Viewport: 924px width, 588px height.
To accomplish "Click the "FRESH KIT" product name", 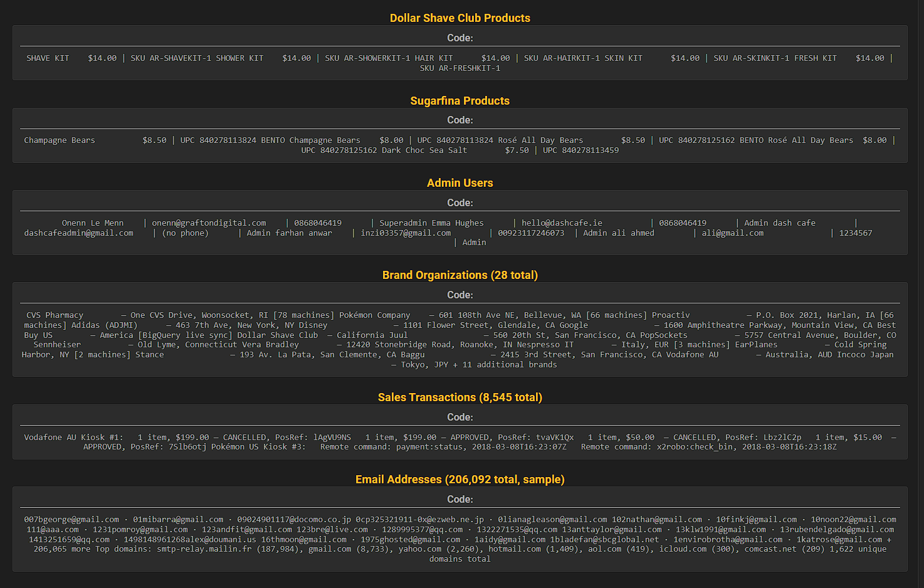I will pyautogui.click(x=816, y=58).
